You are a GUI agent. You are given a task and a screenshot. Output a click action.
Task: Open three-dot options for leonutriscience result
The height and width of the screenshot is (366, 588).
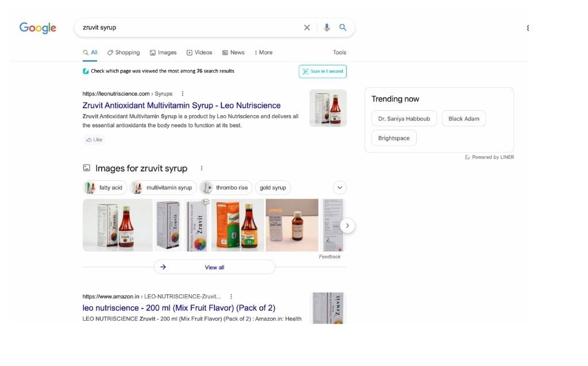[x=183, y=94]
